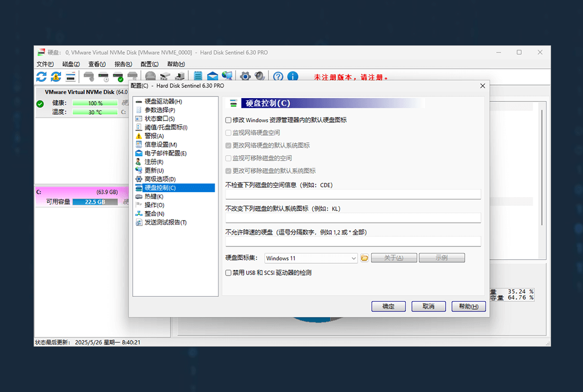Click the 帮助(H) button in dialog
This screenshot has width=583, height=392.
[469, 306]
